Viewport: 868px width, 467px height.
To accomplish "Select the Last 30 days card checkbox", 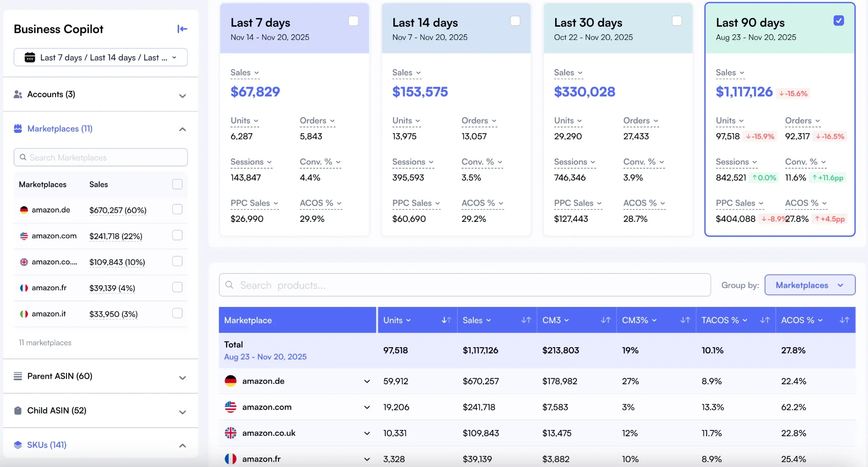I will pyautogui.click(x=677, y=21).
